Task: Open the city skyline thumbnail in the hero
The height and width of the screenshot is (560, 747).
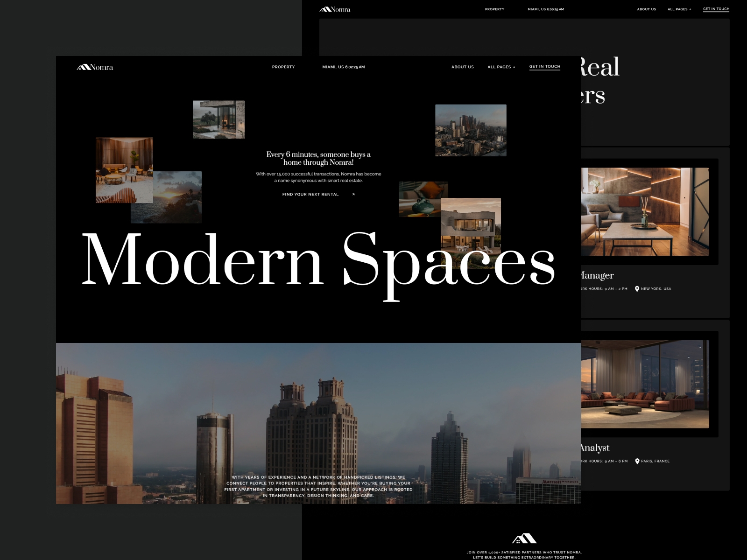Action: (x=471, y=130)
